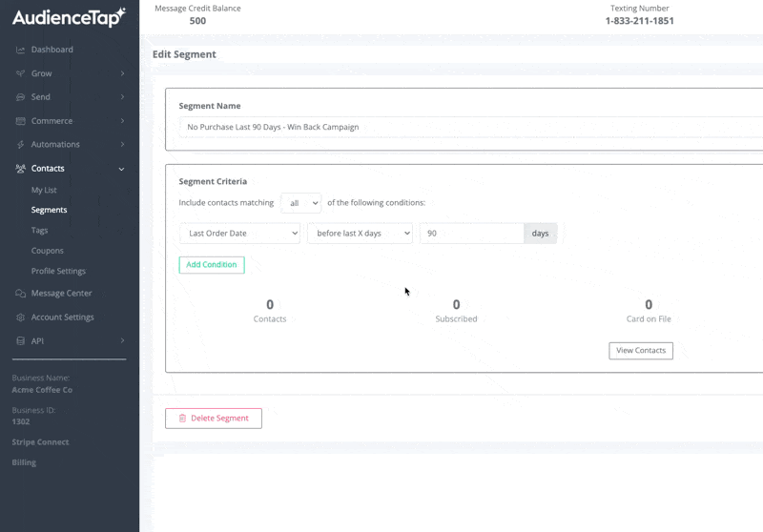Expand the Grow submenu chevron

click(122, 73)
